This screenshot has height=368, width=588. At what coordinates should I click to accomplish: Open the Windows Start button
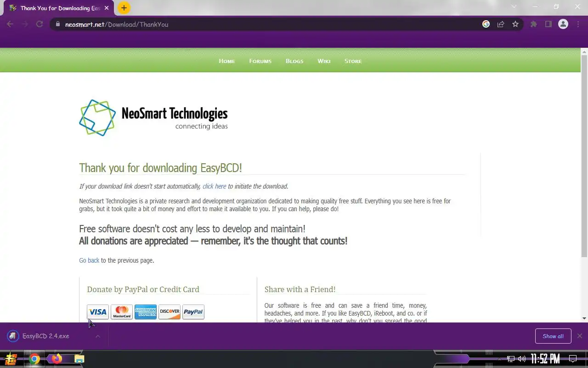pos(11,359)
